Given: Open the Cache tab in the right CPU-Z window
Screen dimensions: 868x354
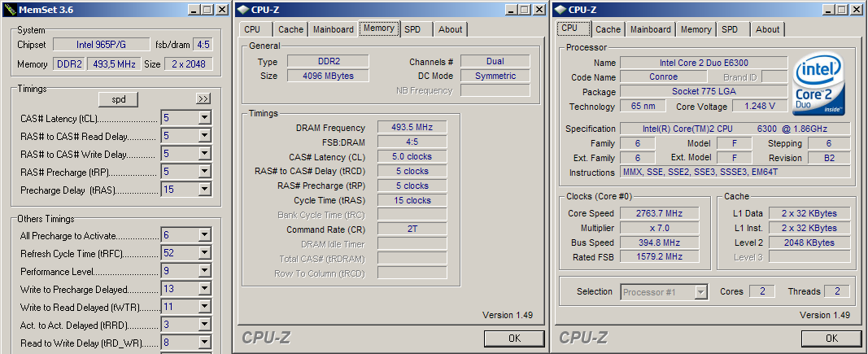Looking at the screenshot, I should [x=608, y=29].
